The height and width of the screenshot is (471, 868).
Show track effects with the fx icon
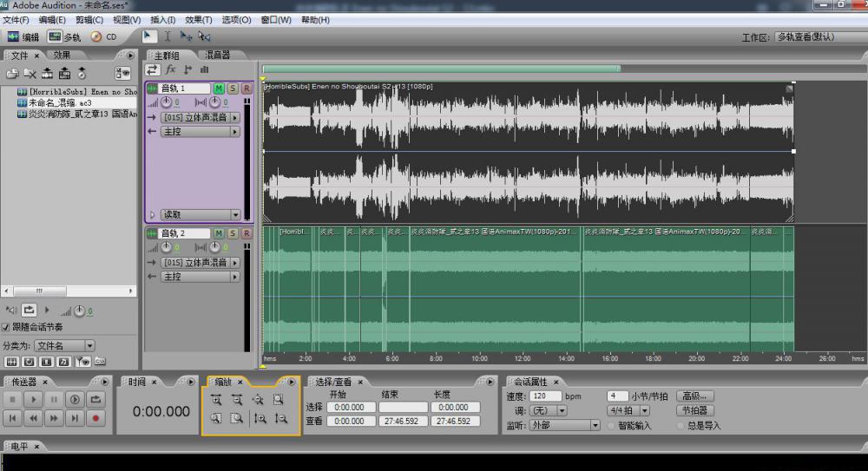coord(170,69)
